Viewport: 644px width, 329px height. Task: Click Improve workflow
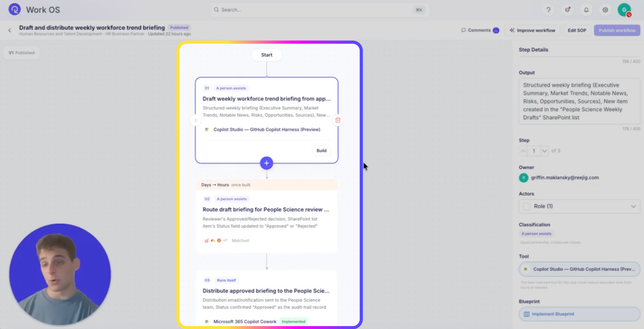click(532, 30)
